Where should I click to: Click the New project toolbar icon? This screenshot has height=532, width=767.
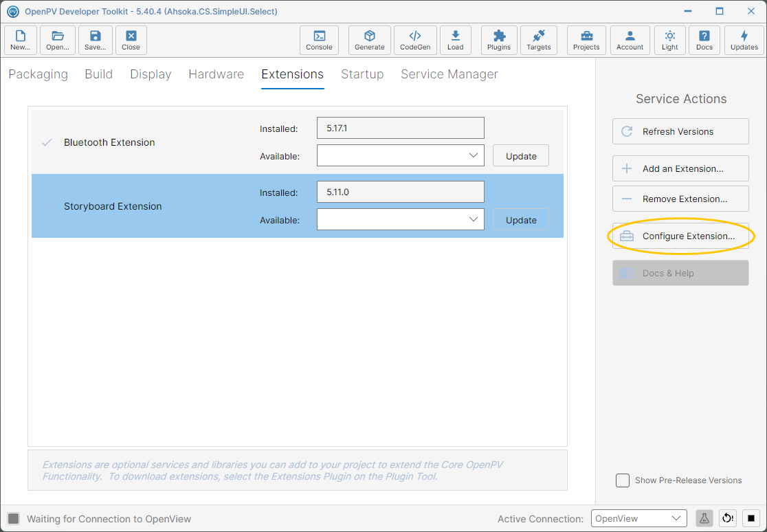click(21, 40)
